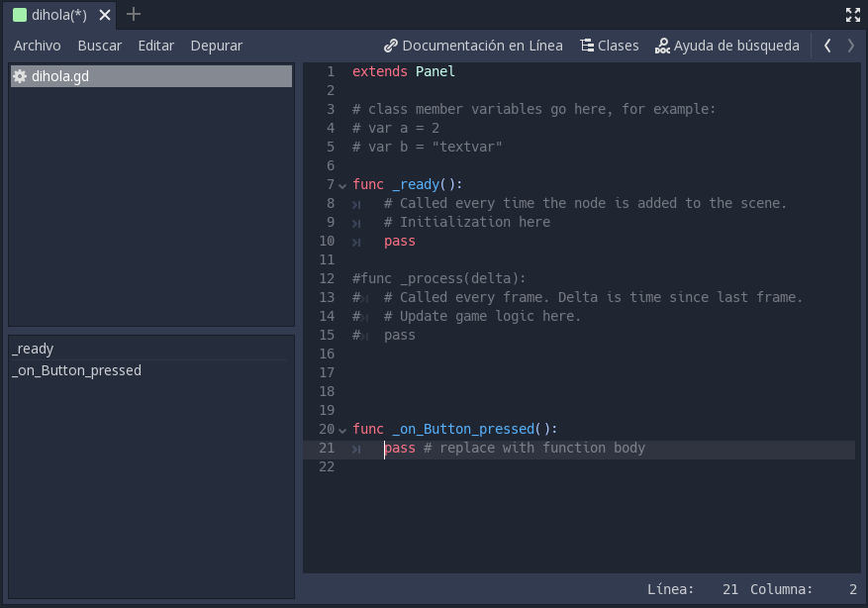
Task: Close the dihola(*) scene tab
Action: (x=105, y=15)
